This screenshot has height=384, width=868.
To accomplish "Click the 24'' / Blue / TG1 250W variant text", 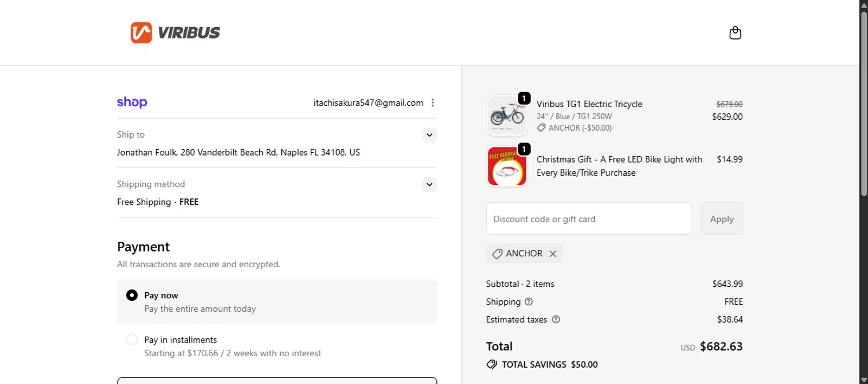I will pyautogui.click(x=574, y=116).
